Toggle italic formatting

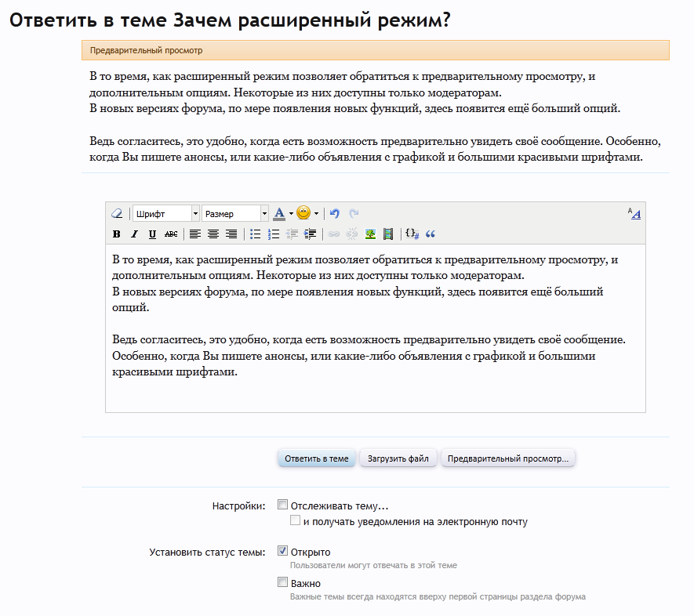coord(135,234)
